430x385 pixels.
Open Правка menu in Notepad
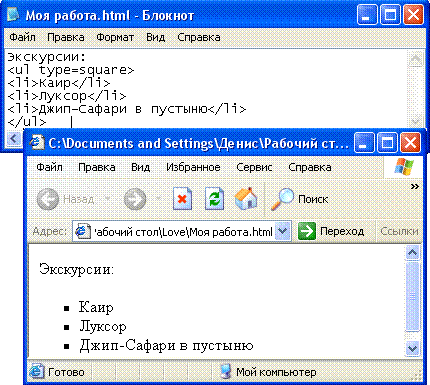(66, 37)
